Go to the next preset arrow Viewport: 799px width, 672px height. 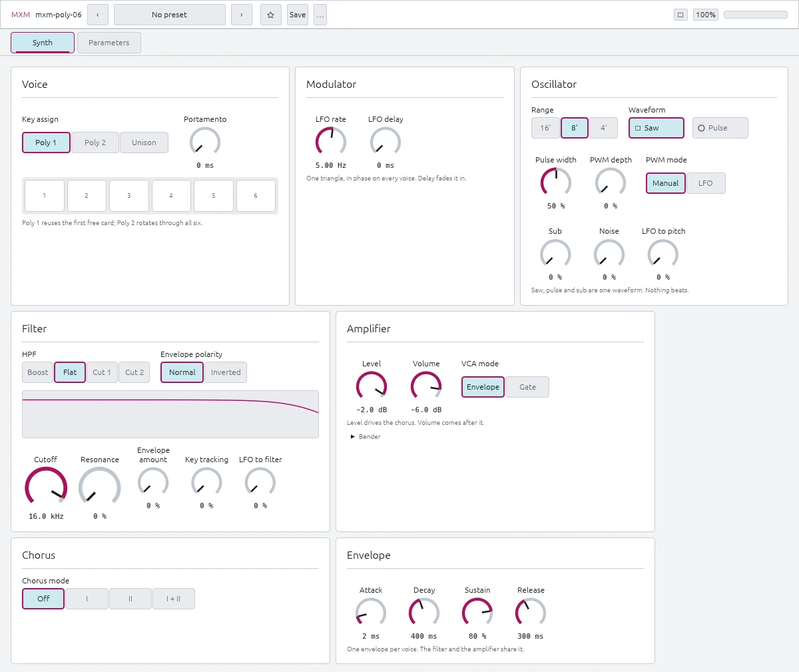coord(242,15)
